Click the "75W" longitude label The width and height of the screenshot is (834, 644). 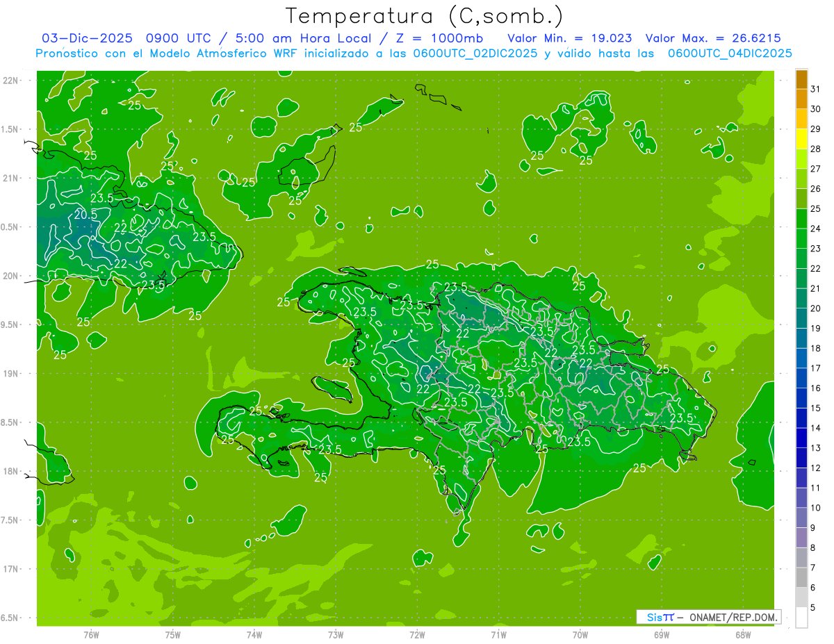tap(173, 635)
